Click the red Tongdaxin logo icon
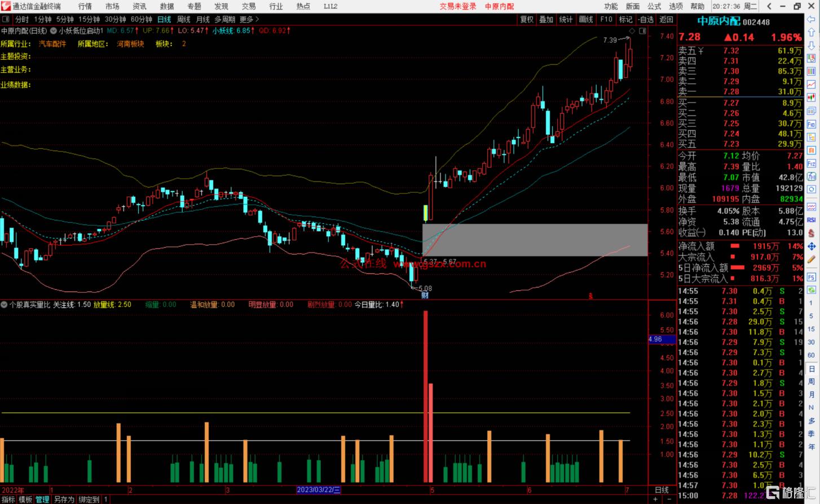This screenshot has width=820, height=504. pyautogui.click(x=5, y=6)
